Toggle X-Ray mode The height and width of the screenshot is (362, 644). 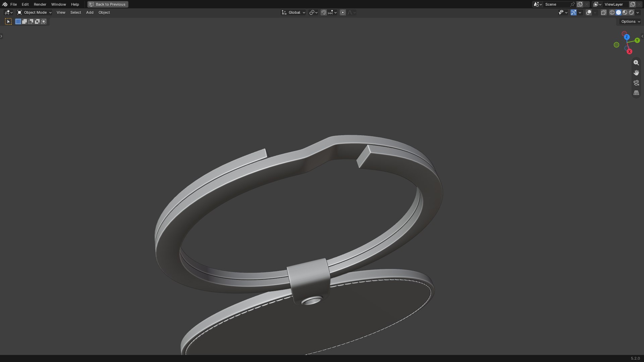[604, 12]
